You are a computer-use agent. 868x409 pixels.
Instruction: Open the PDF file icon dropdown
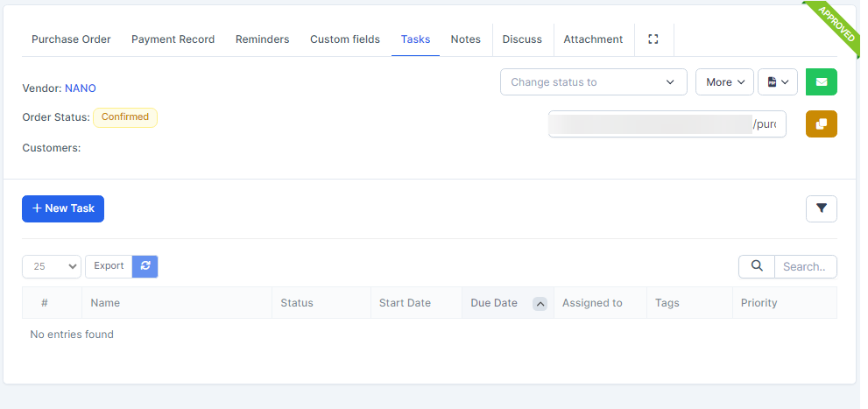pyautogui.click(x=777, y=82)
